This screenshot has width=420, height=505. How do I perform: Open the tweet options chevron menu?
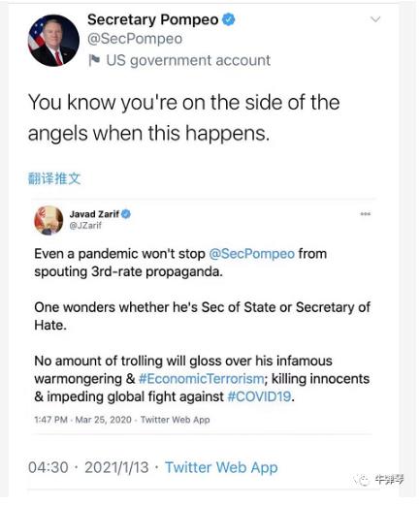tap(375, 19)
